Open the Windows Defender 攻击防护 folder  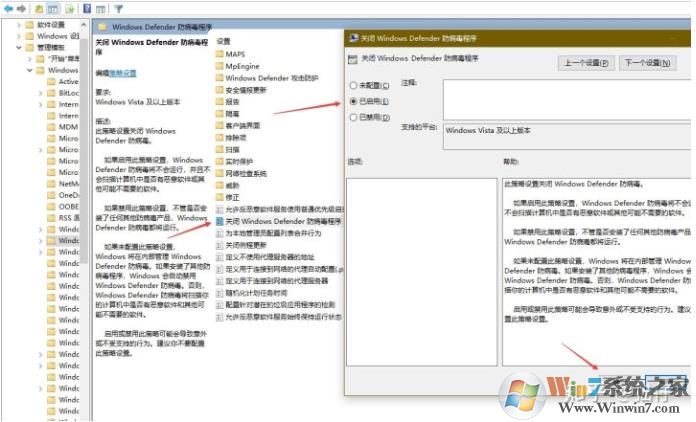pyautogui.click(x=271, y=77)
